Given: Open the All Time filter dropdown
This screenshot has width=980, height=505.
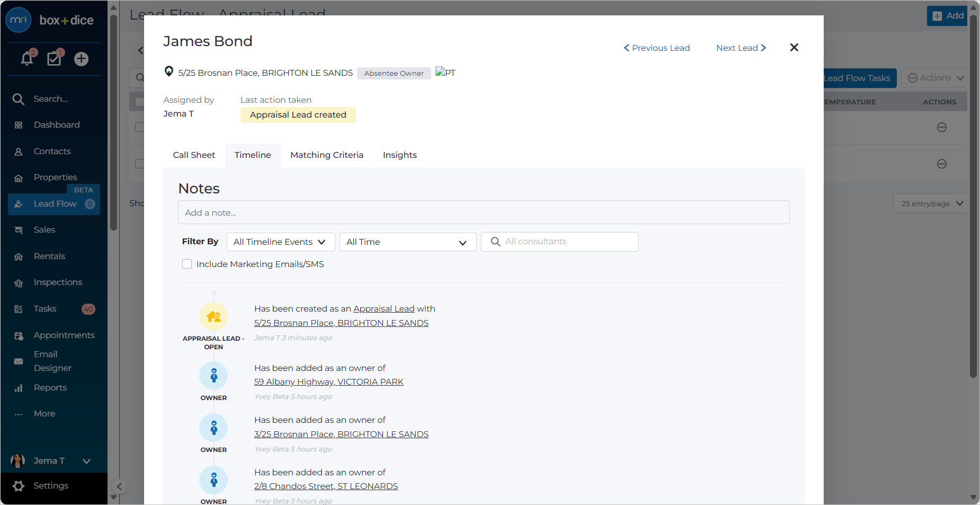Looking at the screenshot, I should tap(408, 242).
